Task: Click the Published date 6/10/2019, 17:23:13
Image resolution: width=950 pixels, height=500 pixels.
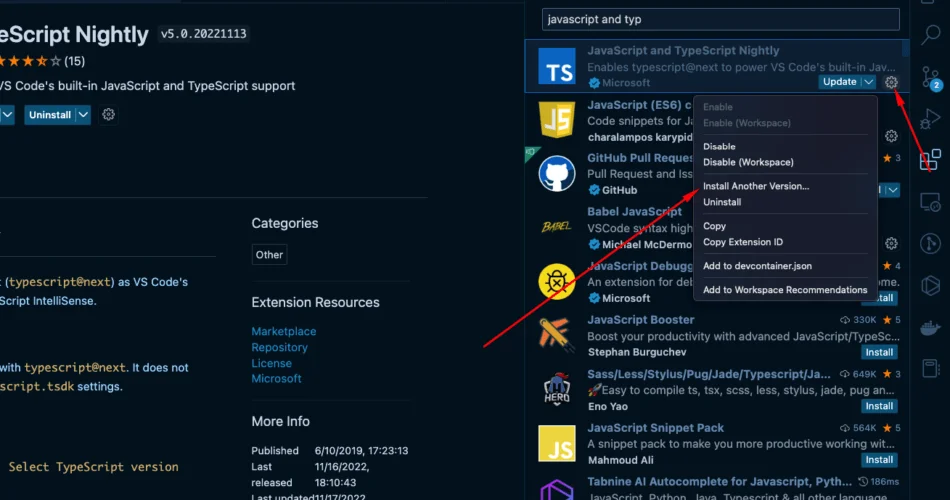Action: [361, 451]
